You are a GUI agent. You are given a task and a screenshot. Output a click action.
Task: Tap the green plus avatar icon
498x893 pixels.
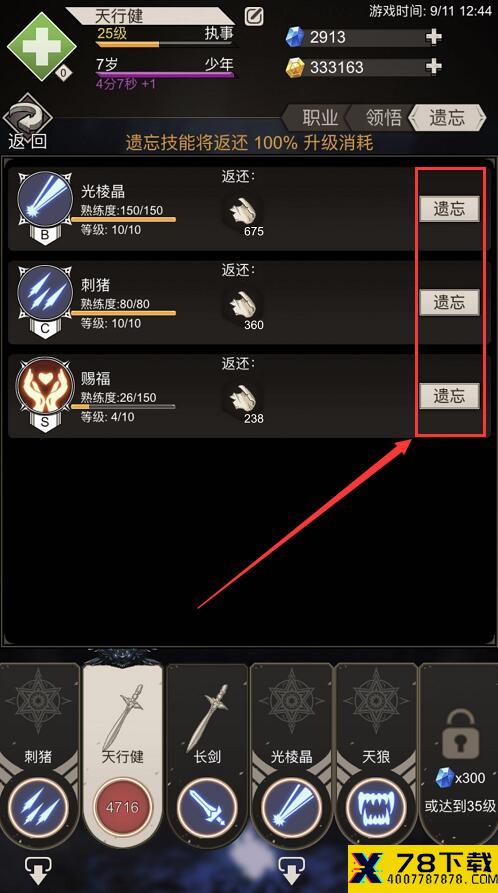click(41, 47)
